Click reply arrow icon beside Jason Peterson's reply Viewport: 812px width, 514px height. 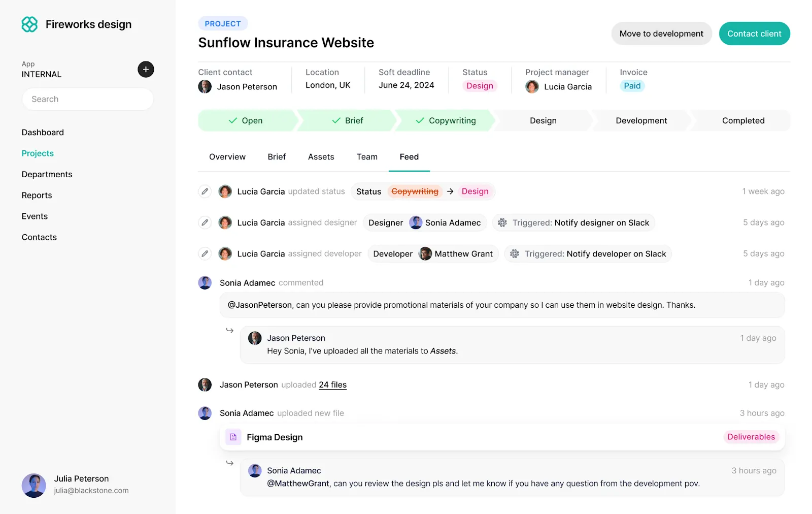click(230, 331)
